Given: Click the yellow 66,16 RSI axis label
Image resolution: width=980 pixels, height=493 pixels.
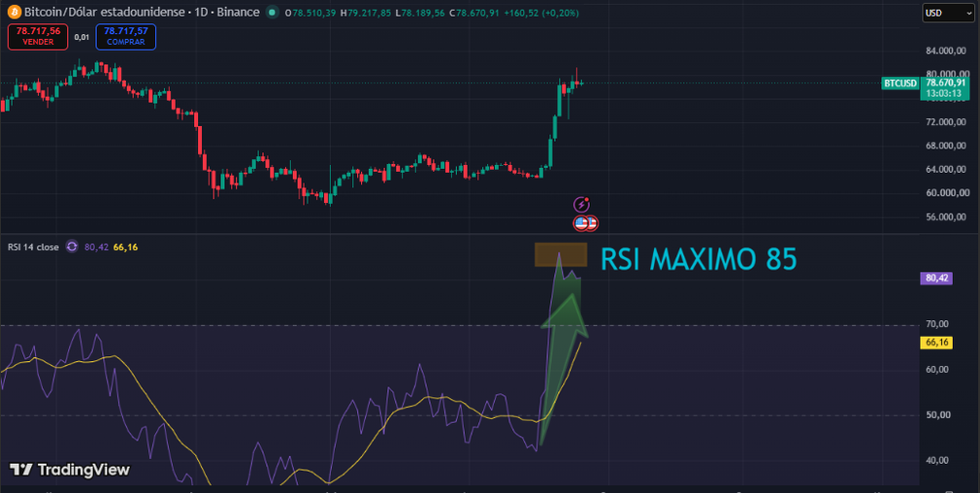Looking at the screenshot, I should click(936, 343).
